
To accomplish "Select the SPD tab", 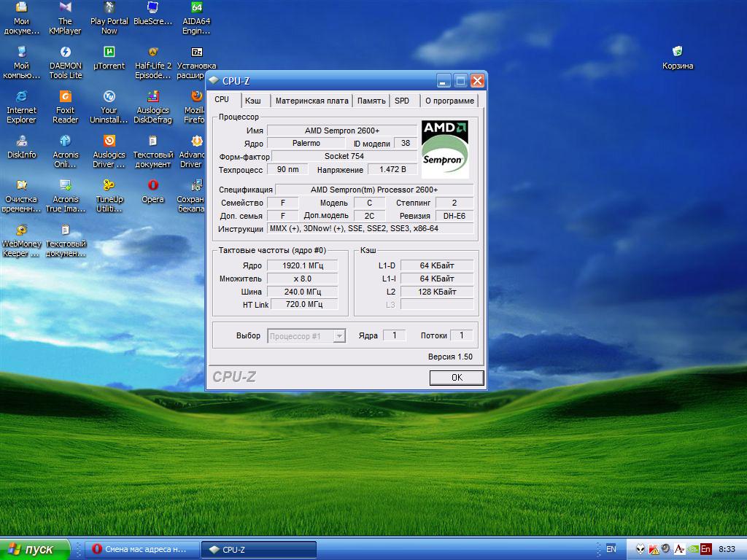I will pos(402,101).
